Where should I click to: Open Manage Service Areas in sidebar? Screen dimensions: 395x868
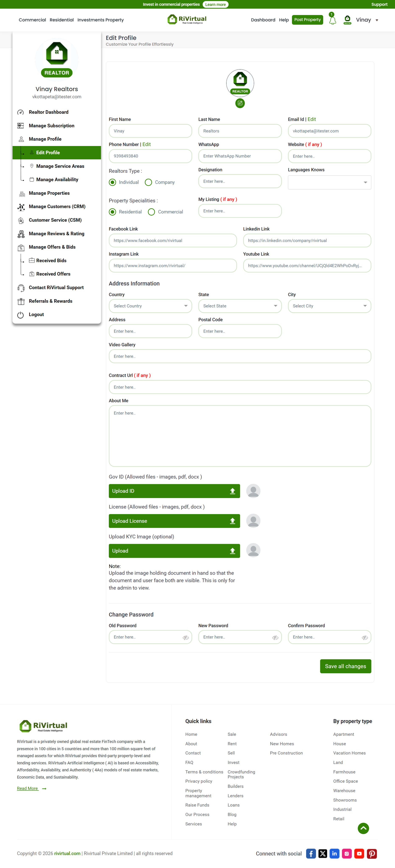click(x=60, y=166)
